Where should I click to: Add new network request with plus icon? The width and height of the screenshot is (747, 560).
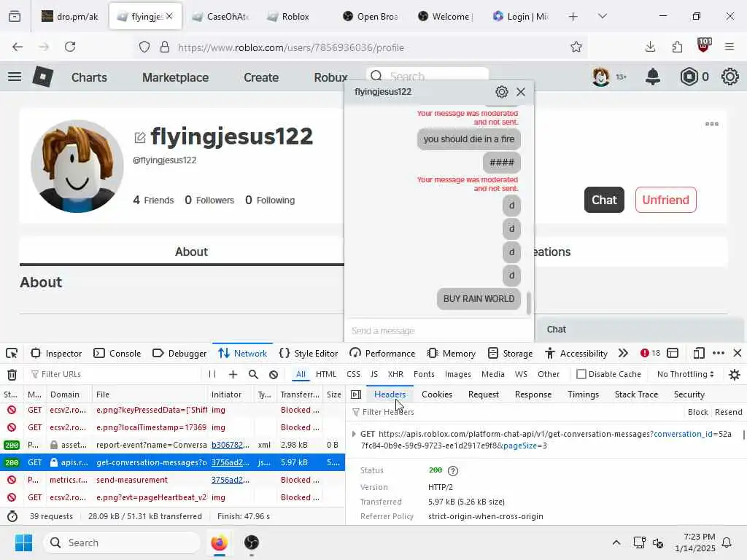click(x=233, y=374)
